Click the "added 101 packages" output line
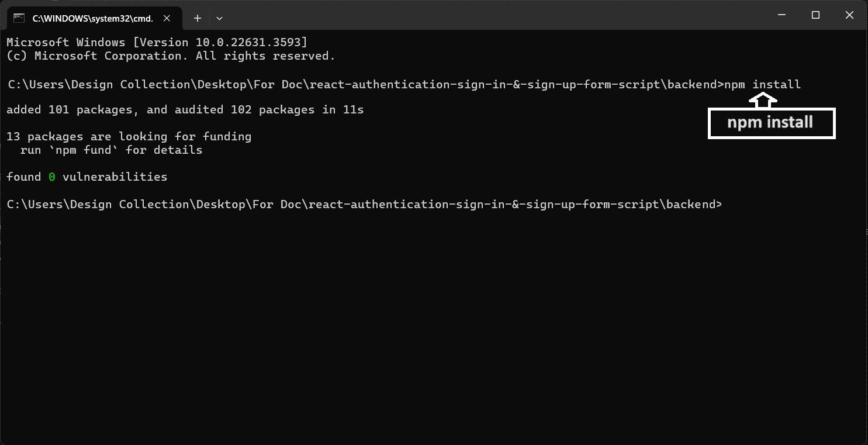 pyautogui.click(x=185, y=109)
